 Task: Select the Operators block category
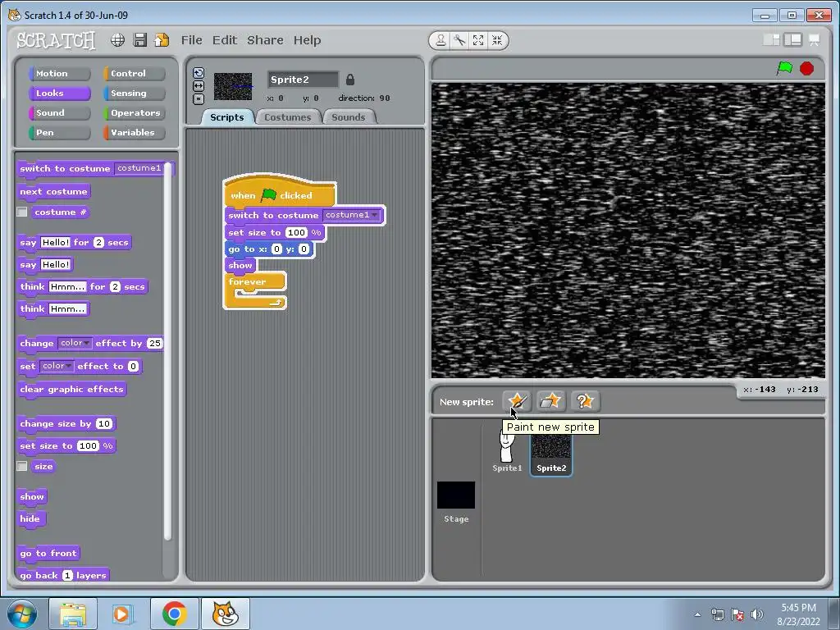click(134, 113)
